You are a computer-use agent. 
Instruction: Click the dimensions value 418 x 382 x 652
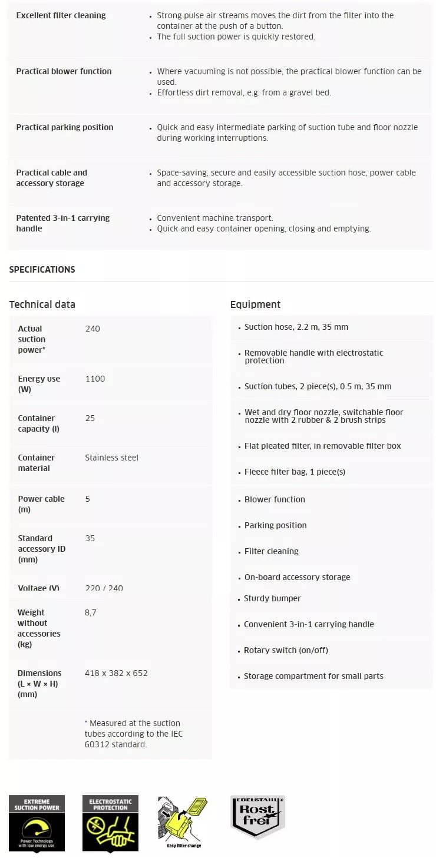click(116, 673)
